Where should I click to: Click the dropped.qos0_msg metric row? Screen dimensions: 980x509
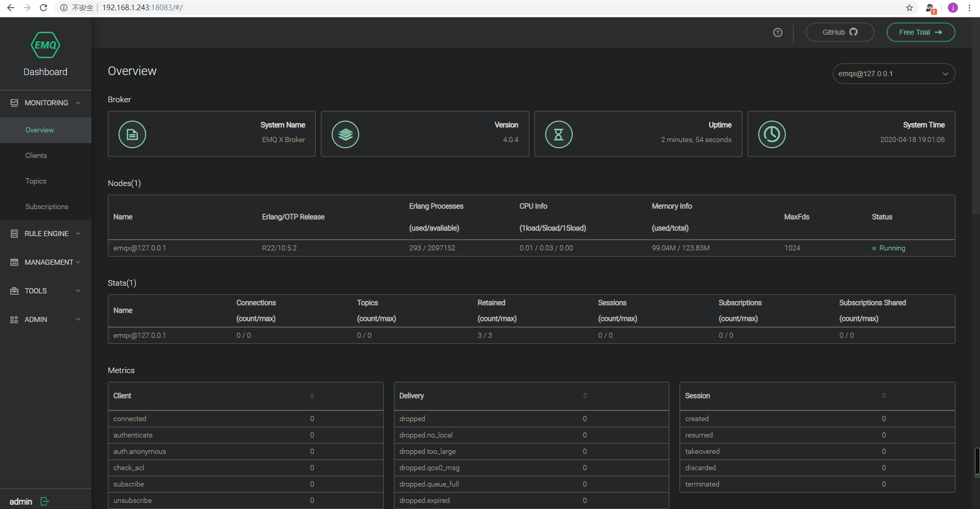tap(531, 468)
